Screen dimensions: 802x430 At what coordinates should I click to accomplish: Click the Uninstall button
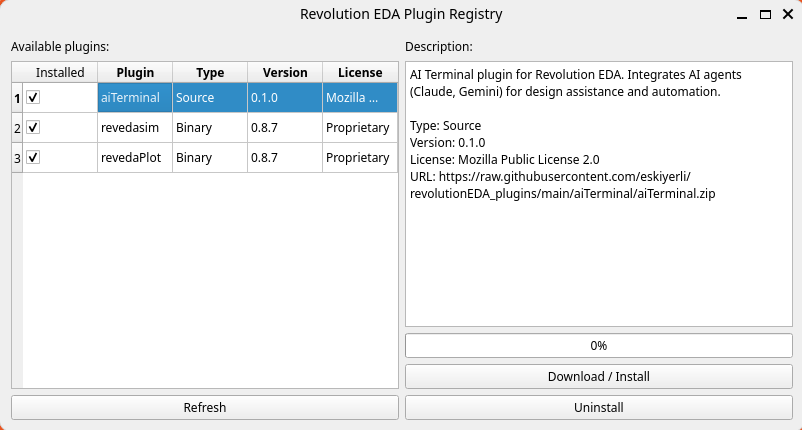coord(598,408)
